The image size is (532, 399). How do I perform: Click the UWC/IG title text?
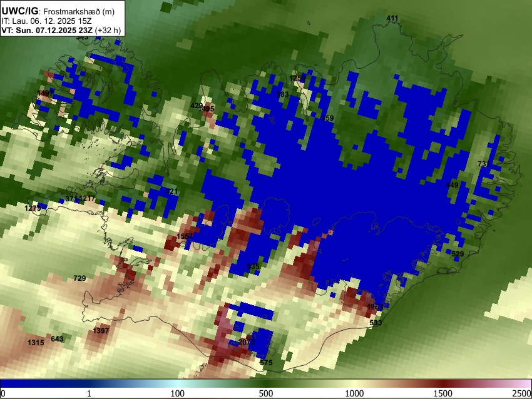tap(19, 11)
